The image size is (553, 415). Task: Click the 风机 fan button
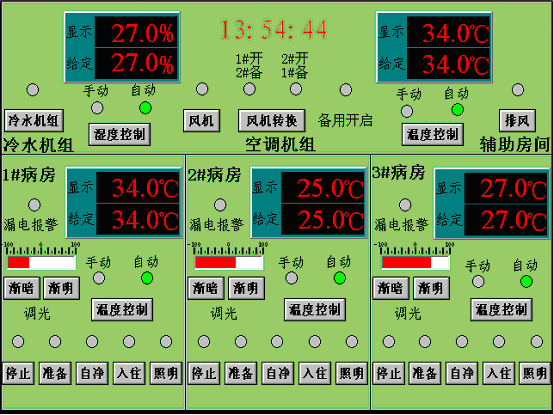click(201, 121)
